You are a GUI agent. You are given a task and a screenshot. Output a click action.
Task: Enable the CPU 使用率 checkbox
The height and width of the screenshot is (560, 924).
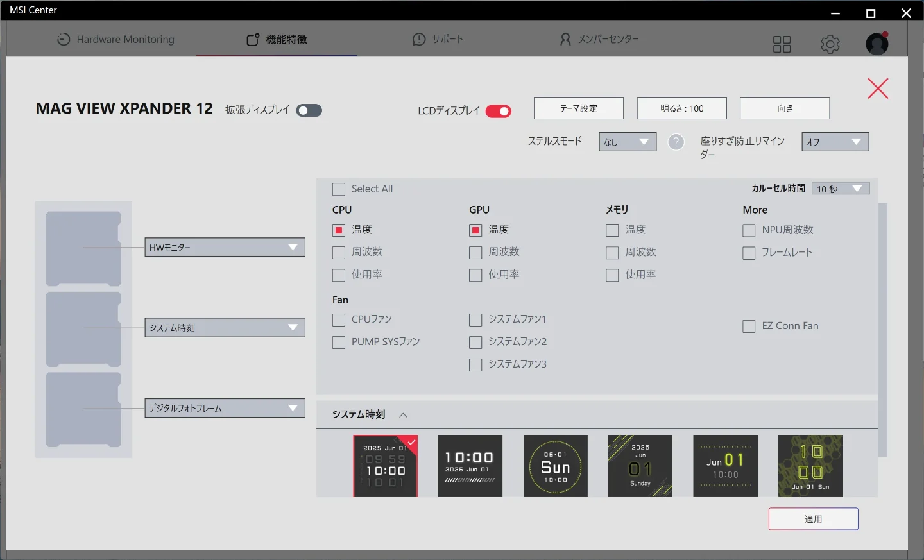tap(339, 275)
